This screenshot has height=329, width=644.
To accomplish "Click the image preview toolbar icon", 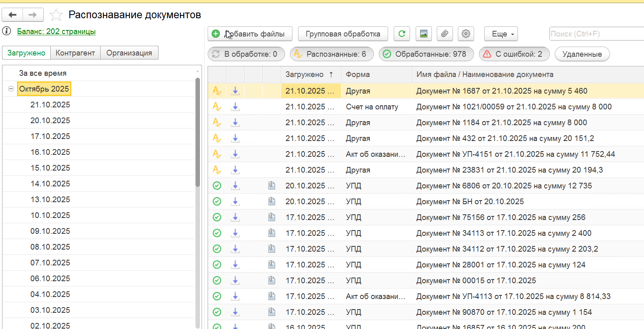I will pyautogui.click(x=423, y=34).
